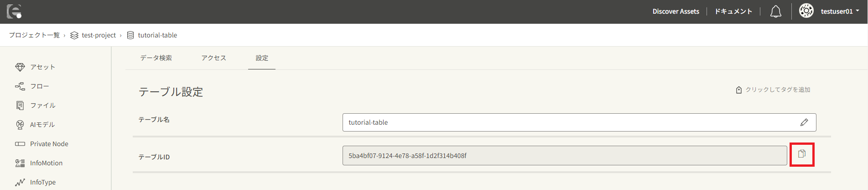Switch to the データ検索 tab
Viewport: 868px width, 190px height.
click(x=156, y=58)
